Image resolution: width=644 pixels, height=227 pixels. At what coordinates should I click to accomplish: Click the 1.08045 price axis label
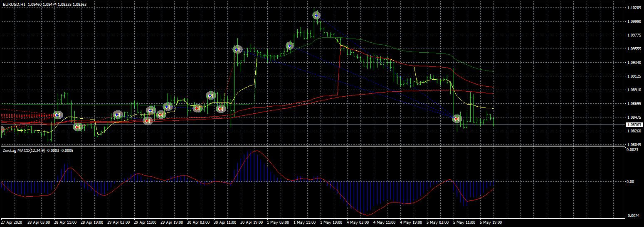coord(634,145)
